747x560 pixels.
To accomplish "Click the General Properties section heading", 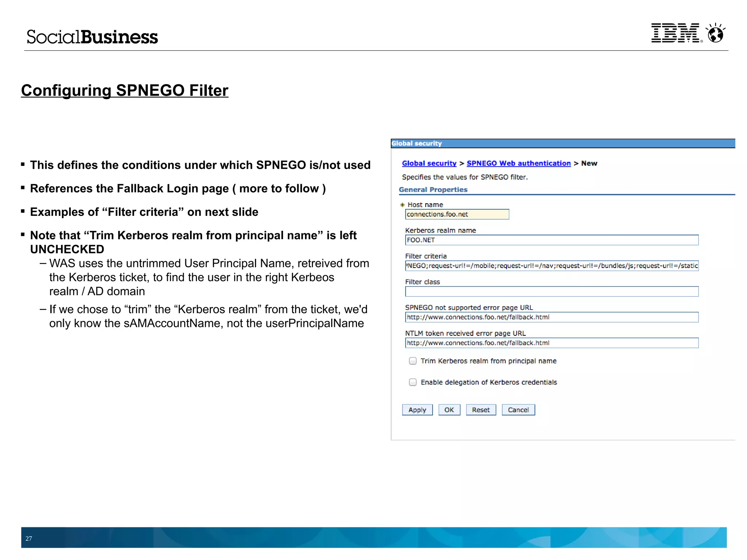I will coord(433,190).
